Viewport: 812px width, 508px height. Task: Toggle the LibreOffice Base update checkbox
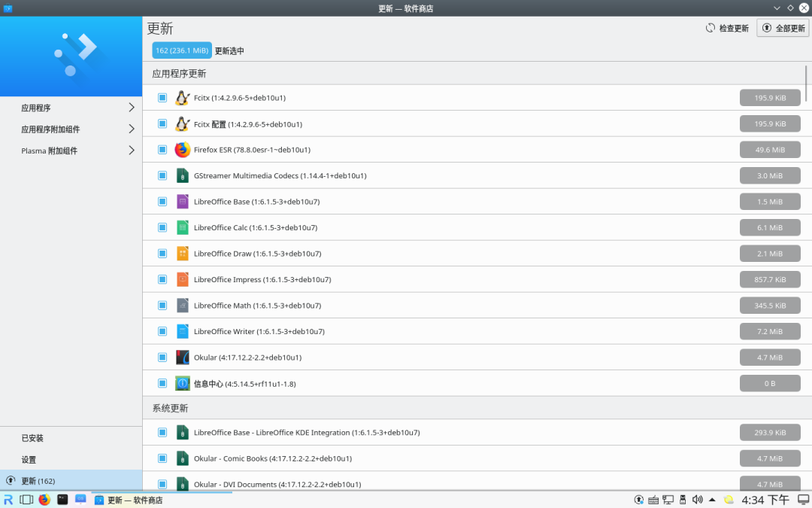click(x=162, y=202)
